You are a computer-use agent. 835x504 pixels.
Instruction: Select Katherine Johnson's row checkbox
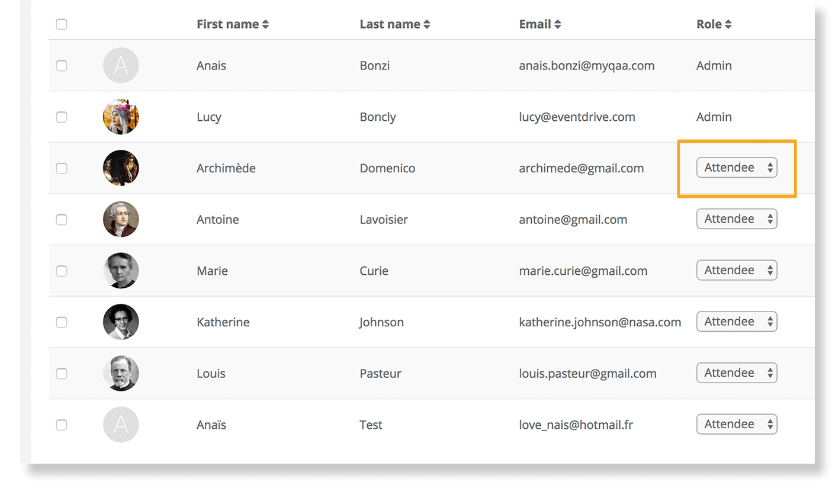pyautogui.click(x=62, y=322)
